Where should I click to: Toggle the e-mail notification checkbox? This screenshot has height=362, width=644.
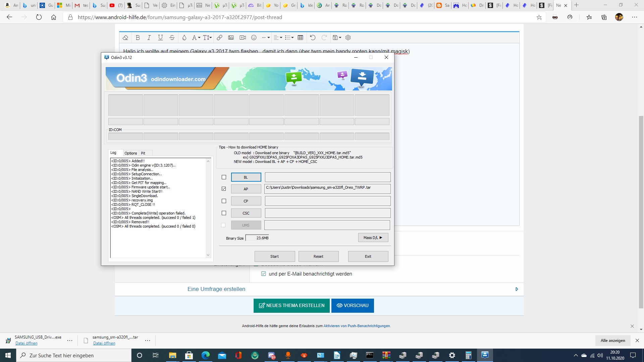(x=263, y=274)
